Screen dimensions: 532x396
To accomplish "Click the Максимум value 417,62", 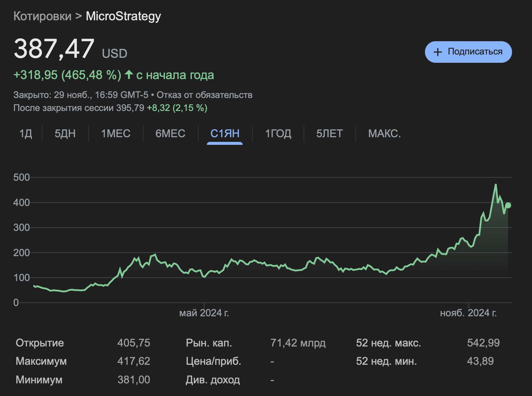I will pyautogui.click(x=134, y=361).
